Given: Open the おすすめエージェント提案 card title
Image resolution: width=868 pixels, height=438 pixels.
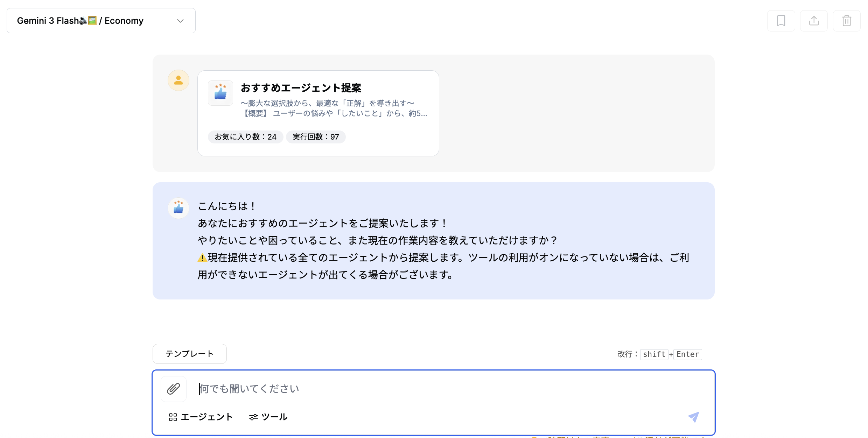Looking at the screenshot, I should (x=301, y=88).
